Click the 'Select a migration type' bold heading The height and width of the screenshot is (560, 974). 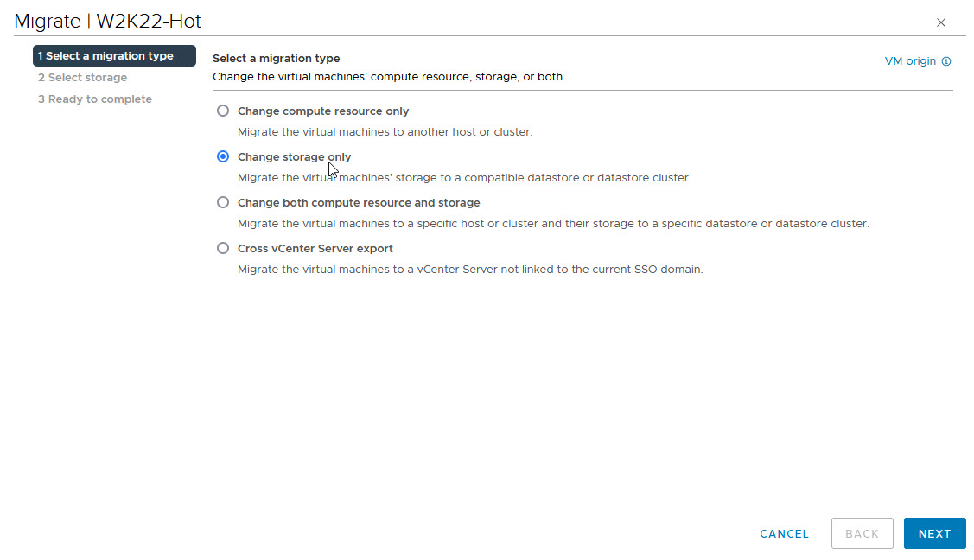coord(276,59)
